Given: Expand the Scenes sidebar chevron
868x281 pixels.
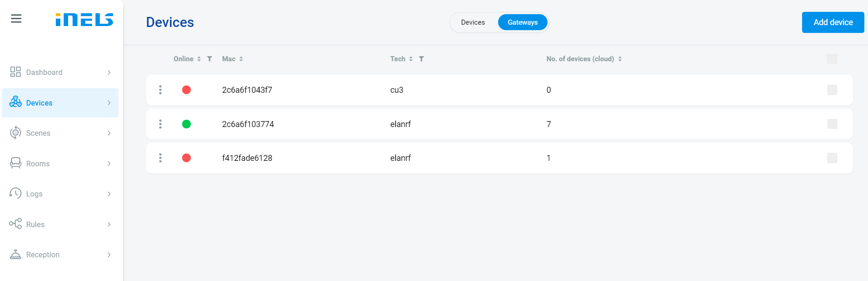Looking at the screenshot, I should click(109, 133).
